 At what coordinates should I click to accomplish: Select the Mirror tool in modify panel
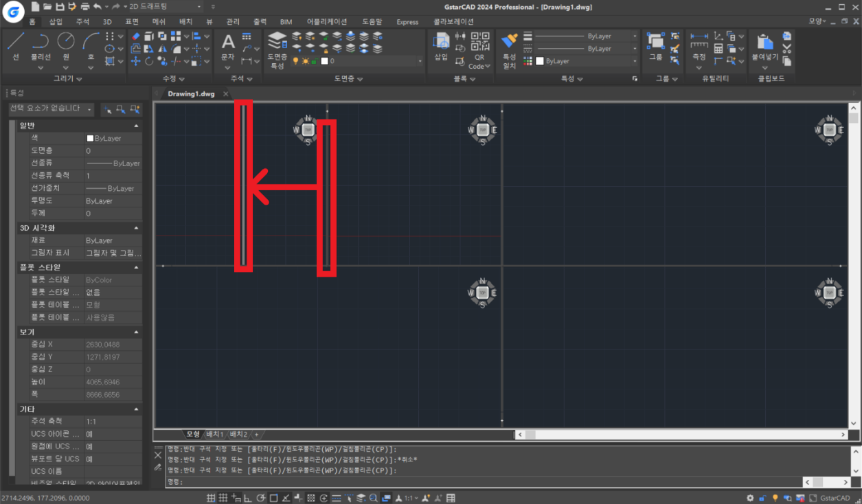[x=162, y=49]
